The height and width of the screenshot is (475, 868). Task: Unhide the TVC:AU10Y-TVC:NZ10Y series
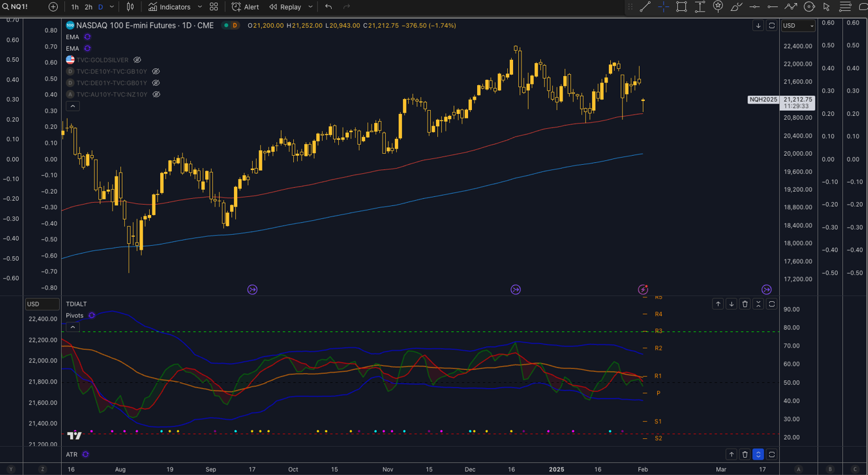pos(156,95)
